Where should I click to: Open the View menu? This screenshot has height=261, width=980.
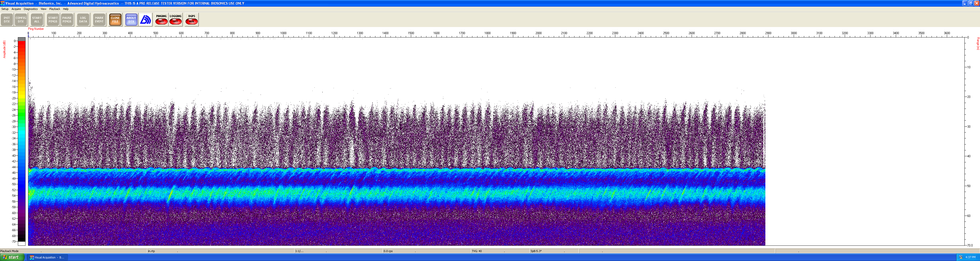(43, 9)
